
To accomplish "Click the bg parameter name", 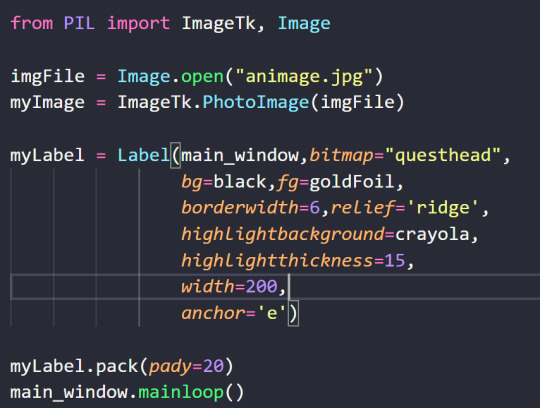I will [192, 182].
